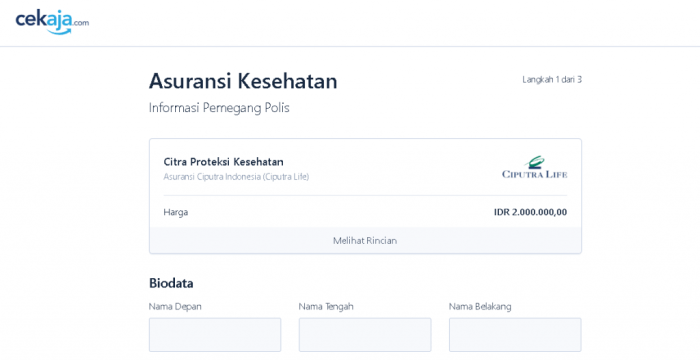The width and height of the screenshot is (700, 360).
Task: Click the Nama Belakang field label
Action: (x=480, y=306)
